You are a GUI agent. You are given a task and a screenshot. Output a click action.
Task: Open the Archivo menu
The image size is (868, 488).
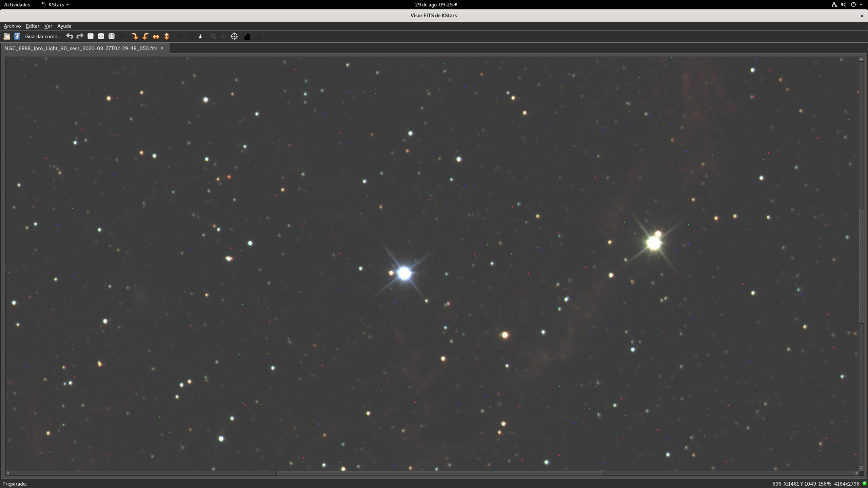[x=12, y=26]
